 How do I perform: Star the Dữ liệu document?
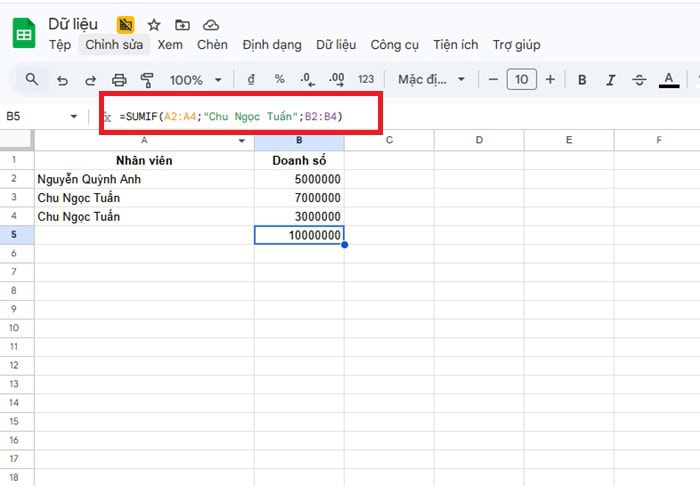pyautogui.click(x=153, y=25)
